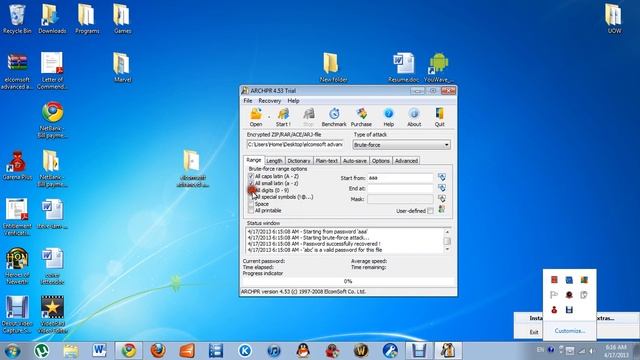Click the End at input field
The width and height of the screenshot is (640, 360).
coord(400,188)
